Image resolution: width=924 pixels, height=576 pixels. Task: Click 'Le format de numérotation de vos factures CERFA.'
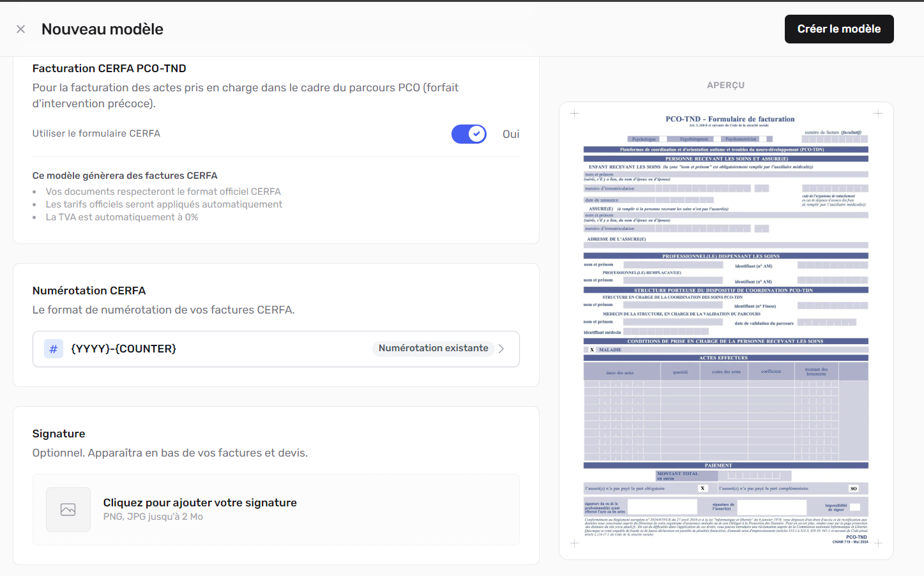[x=163, y=310]
